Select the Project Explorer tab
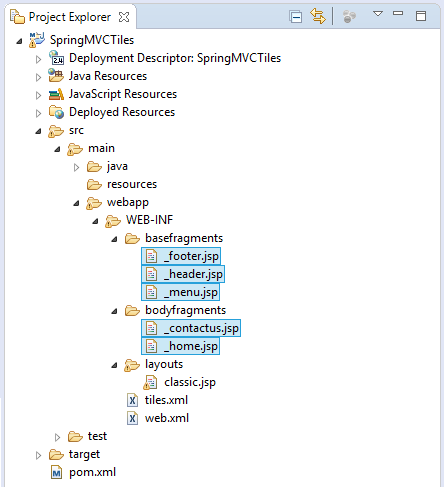Viewport: 444px width, 487px height. [x=70, y=17]
